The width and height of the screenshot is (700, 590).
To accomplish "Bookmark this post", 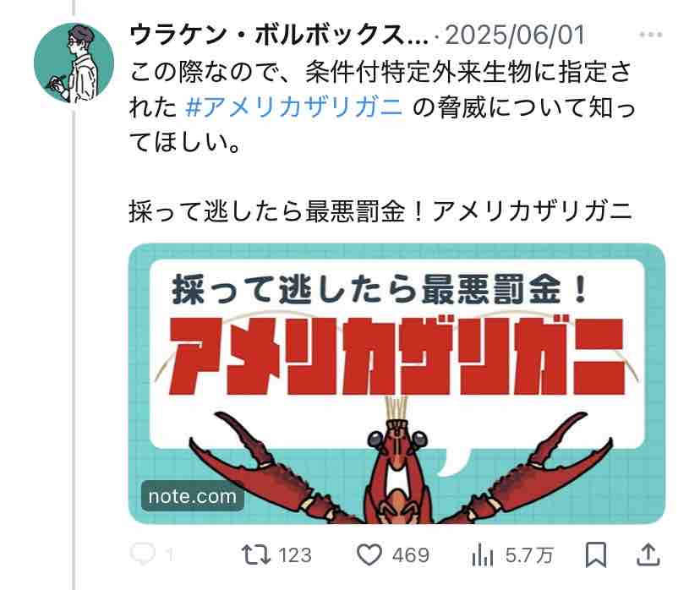I will (596, 554).
